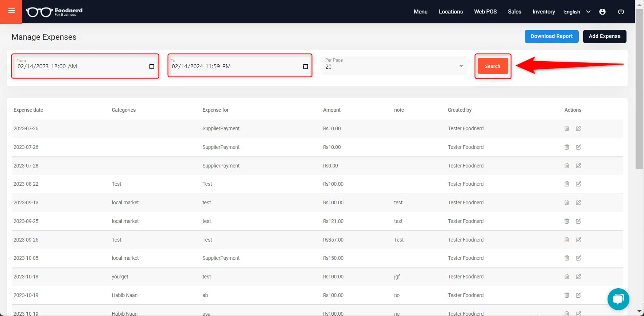Click the 2023-08-22 expense date cell
This screenshot has width=644, height=316.
[26, 184]
